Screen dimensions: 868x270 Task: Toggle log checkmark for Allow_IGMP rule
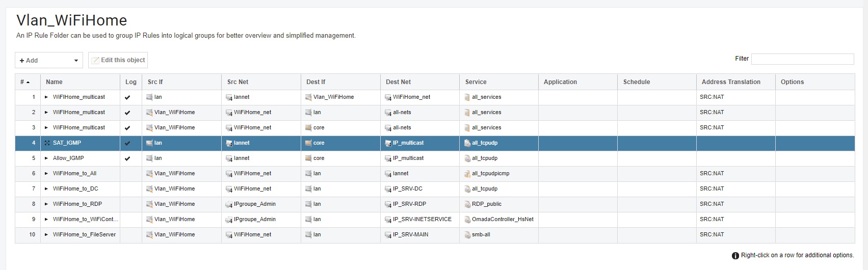[x=127, y=158]
